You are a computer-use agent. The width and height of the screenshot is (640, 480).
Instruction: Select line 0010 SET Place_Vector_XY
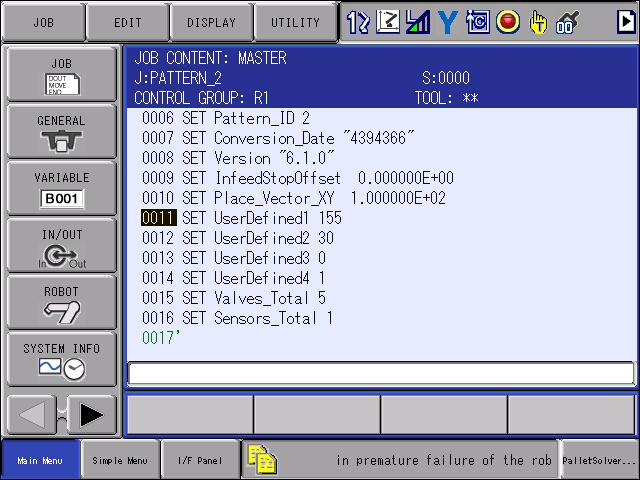point(293,198)
